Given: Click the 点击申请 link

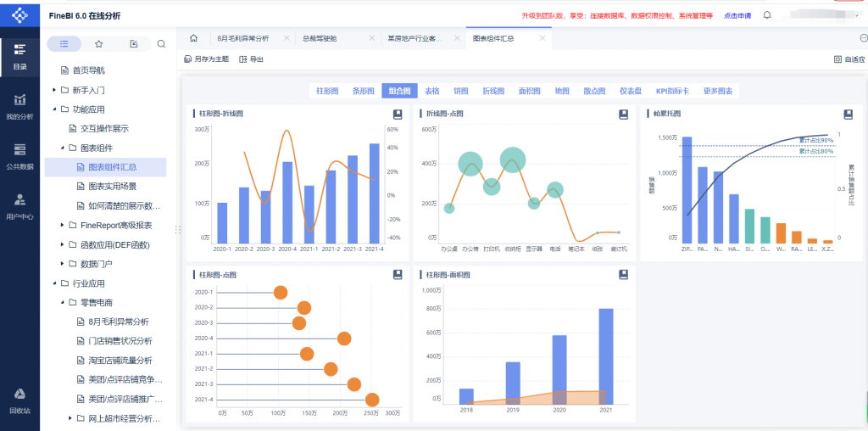Looking at the screenshot, I should 737,15.
